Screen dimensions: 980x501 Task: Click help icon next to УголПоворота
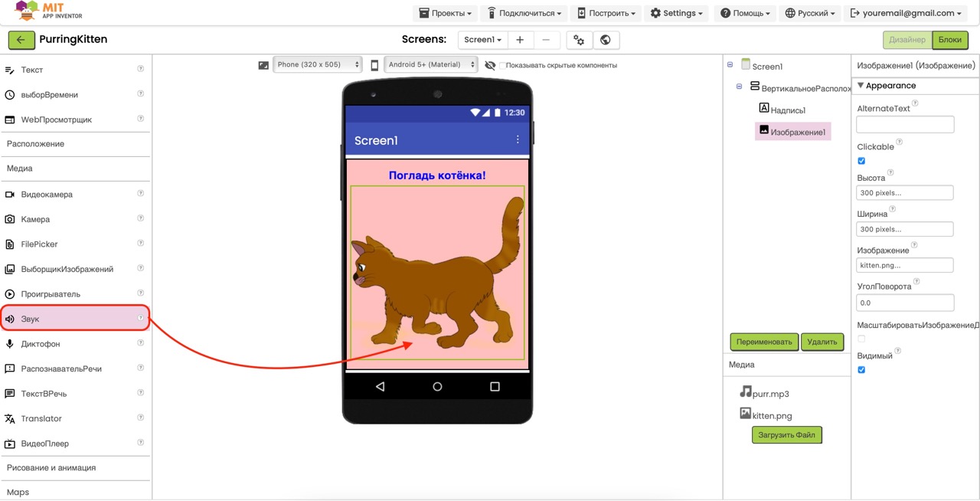pos(916,282)
